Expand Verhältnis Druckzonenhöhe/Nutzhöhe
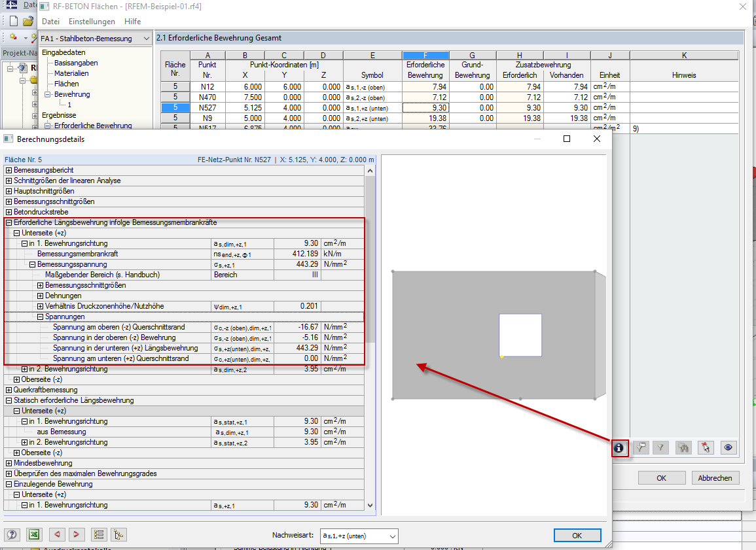 click(41, 306)
